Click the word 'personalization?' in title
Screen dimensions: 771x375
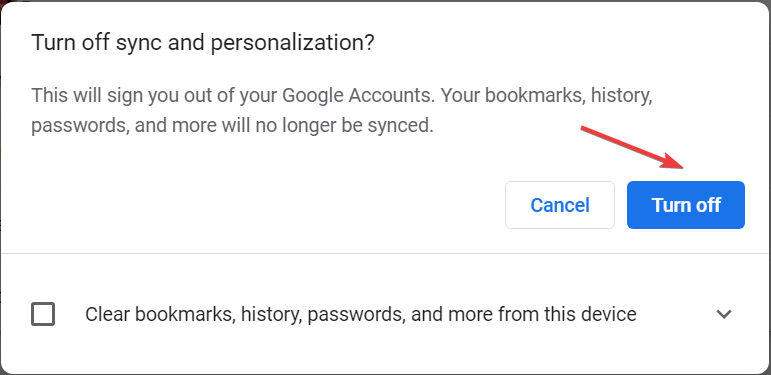pyautogui.click(x=293, y=43)
